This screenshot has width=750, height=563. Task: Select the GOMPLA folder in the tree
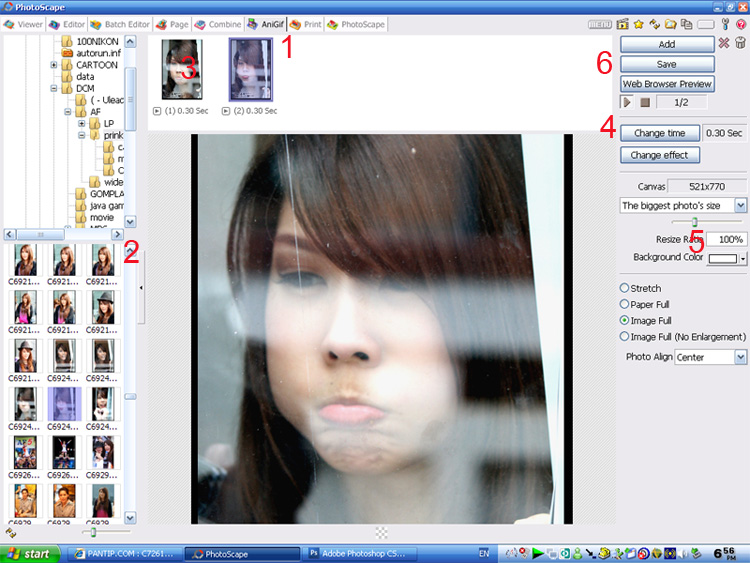tap(99, 194)
